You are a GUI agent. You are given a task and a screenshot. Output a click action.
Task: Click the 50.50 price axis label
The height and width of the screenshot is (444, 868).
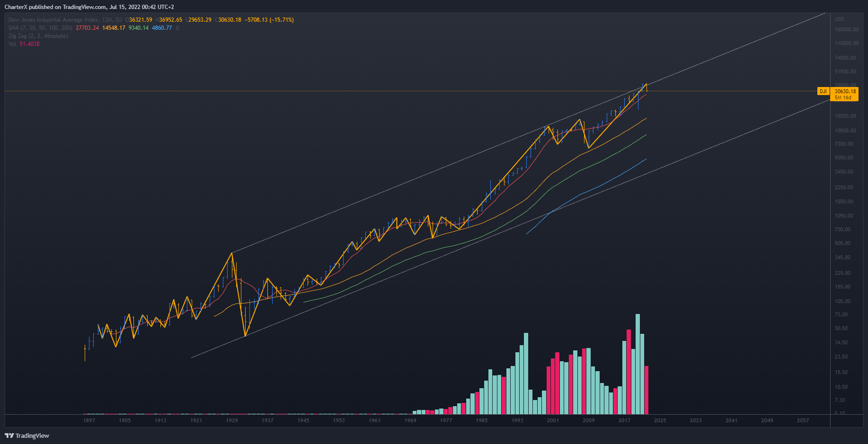pyautogui.click(x=841, y=328)
